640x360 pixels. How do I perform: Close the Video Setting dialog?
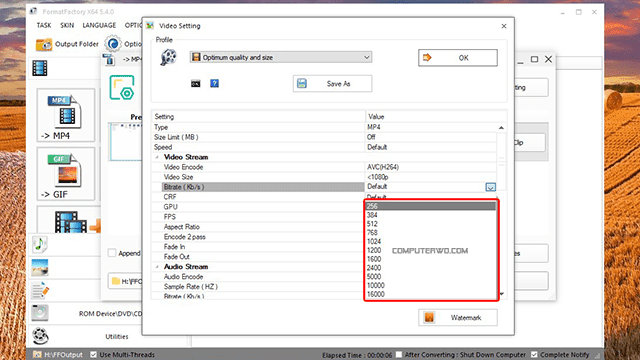click(x=504, y=26)
